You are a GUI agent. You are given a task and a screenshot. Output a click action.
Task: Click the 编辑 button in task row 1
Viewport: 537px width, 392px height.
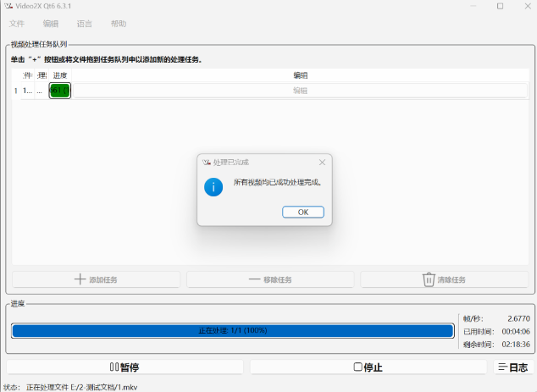point(300,91)
